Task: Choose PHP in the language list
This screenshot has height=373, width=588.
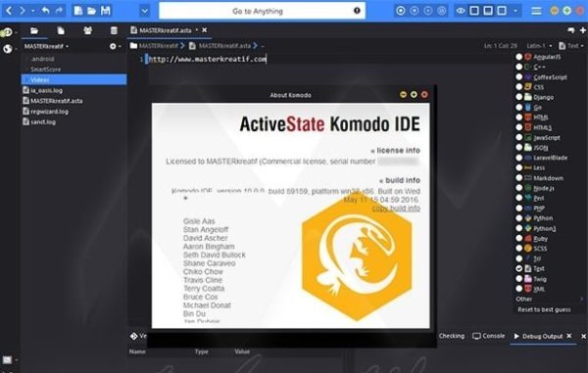Action: [x=539, y=209]
